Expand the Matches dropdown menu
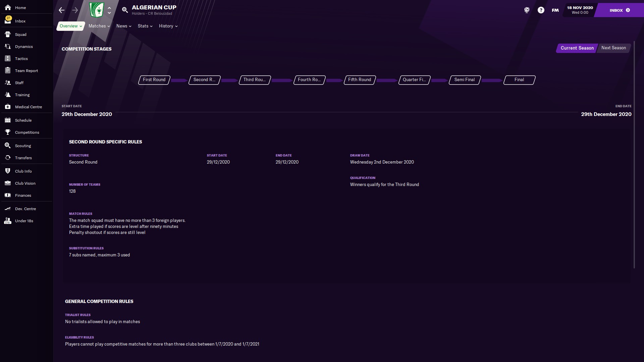This screenshot has height=362, width=644. (99, 26)
